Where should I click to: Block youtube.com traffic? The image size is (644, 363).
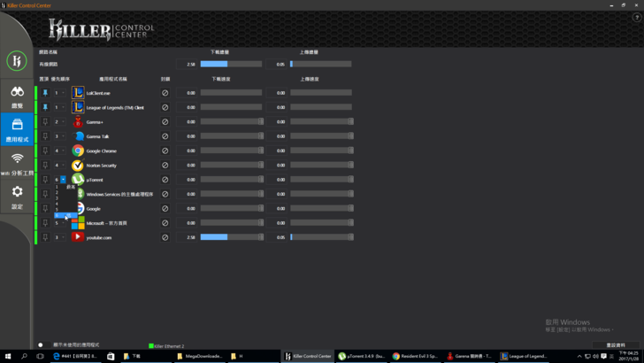pyautogui.click(x=165, y=237)
